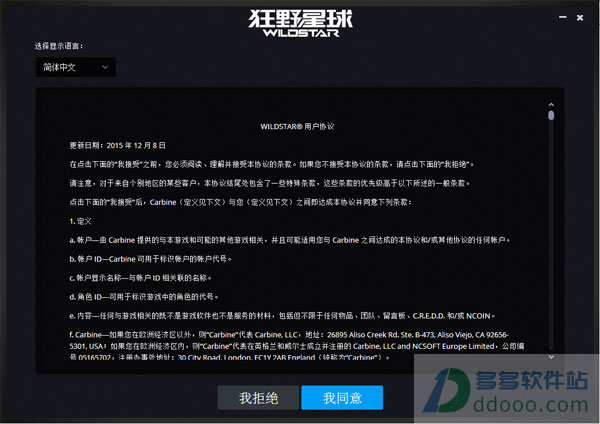The image size is (600, 424).
Task: Click the line starting b. 帐户 ID
Action: point(150,259)
